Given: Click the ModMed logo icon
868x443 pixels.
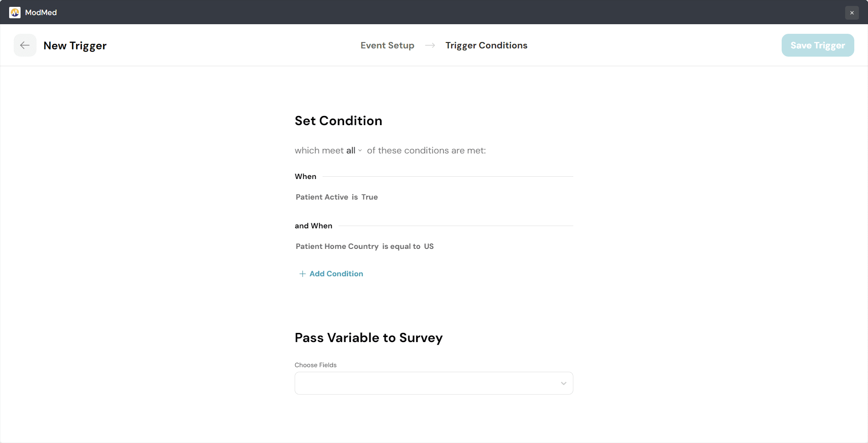Looking at the screenshot, I should click(x=15, y=12).
